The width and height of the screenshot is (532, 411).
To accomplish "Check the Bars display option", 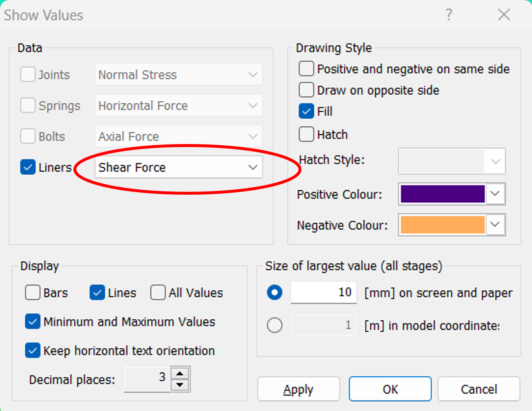I will [33, 293].
